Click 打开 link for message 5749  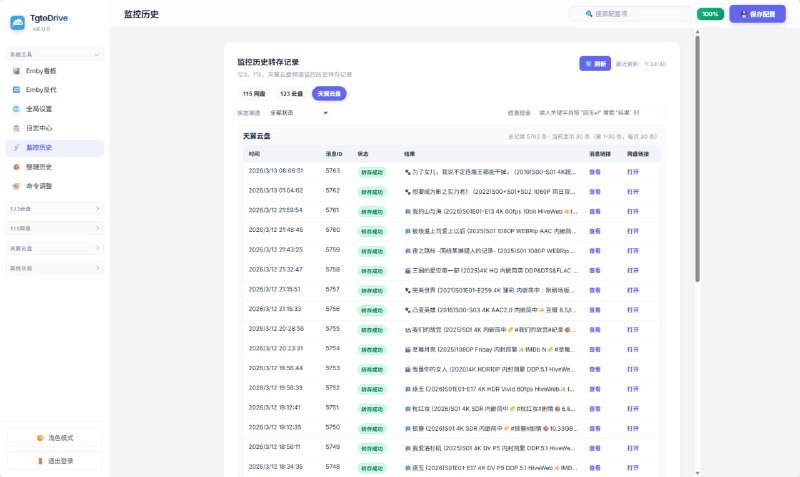click(x=633, y=448)
